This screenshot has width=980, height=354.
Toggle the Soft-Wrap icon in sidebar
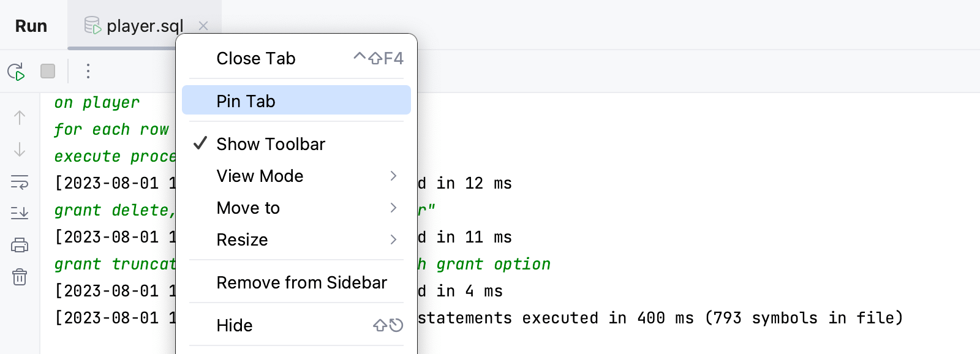coord(20,182)
